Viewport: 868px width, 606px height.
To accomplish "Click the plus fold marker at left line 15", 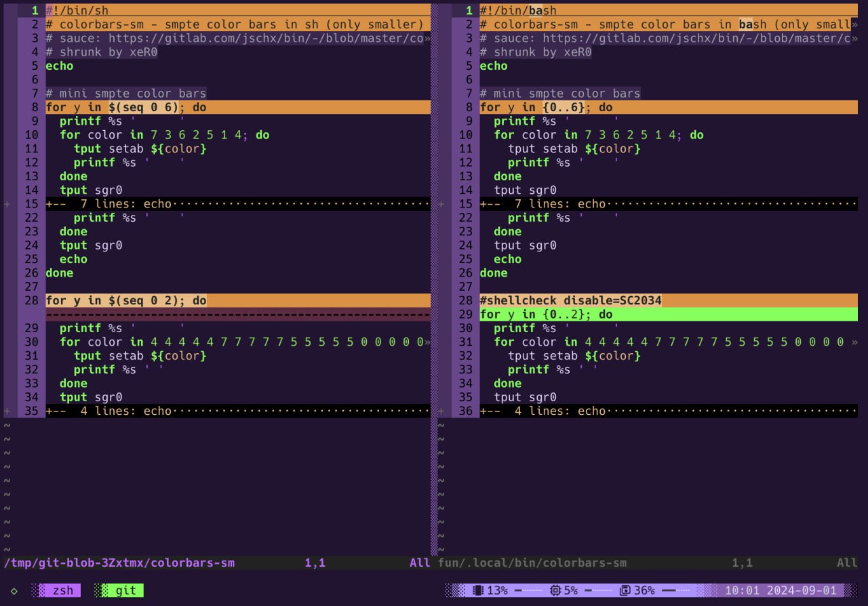I will [7, 204].
